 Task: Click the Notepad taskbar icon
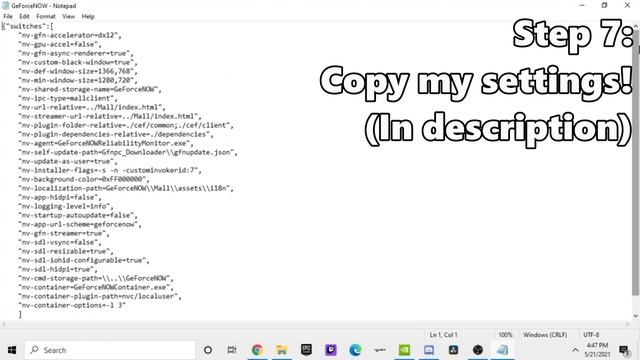click(x=502, y=350)
